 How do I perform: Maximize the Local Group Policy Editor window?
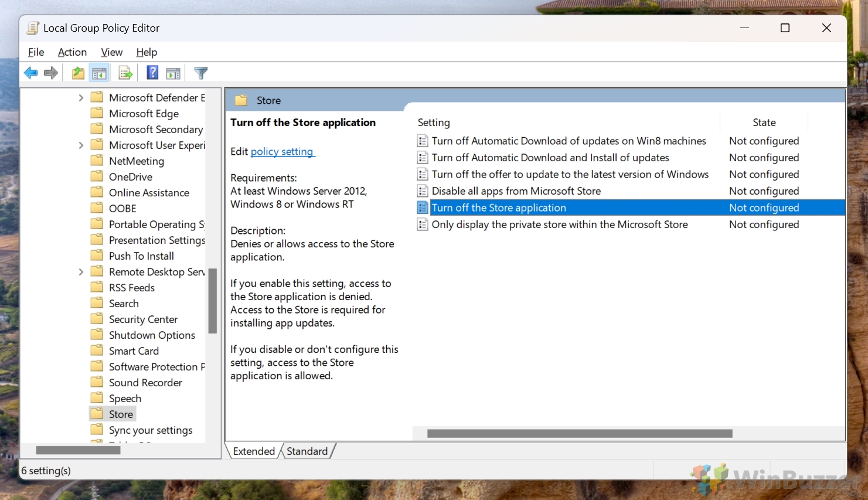(785, 28)
